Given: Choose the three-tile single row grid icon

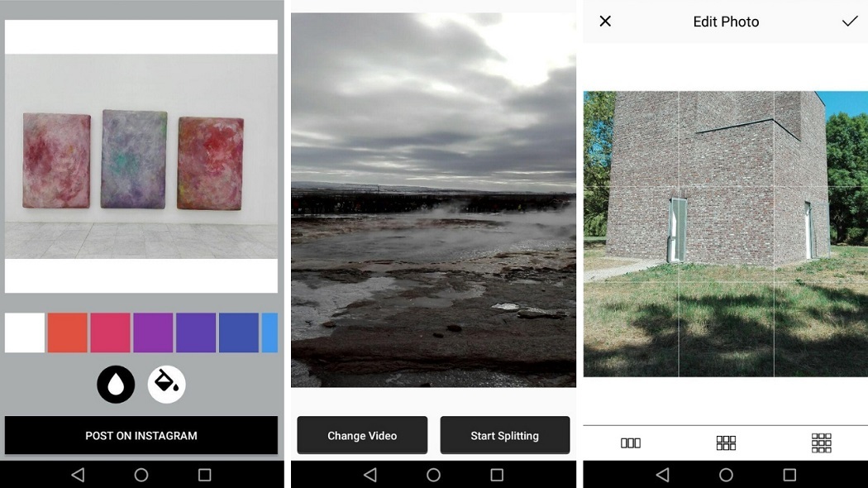Looking at the screenshot, I should coord(631,443).
